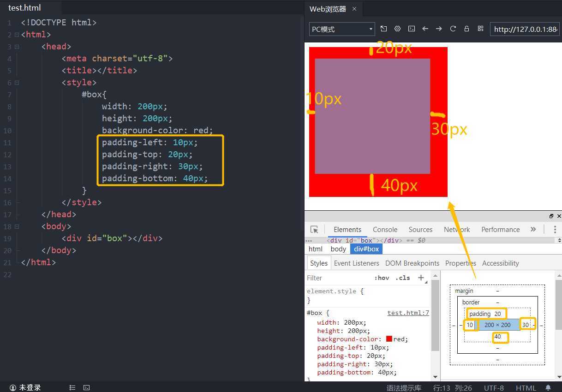Screen dimensions: 562x392
Task: Change the HTML language mode in status bar
Action: tap(526, 388)
